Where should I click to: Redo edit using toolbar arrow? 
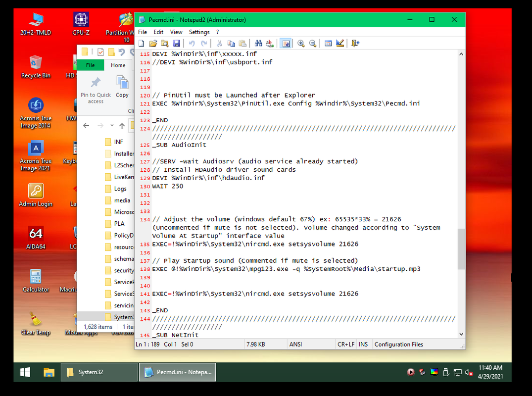pyautogui.click(x=204, y=43)
